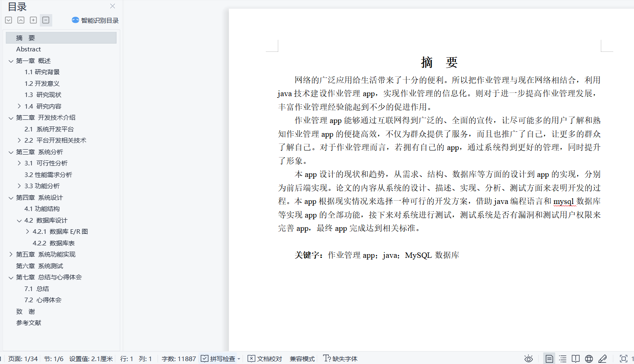This screenshot has height=364, width=634.
Task: Click the 页面: 1/34 page indicator
Action: [22, 358]
